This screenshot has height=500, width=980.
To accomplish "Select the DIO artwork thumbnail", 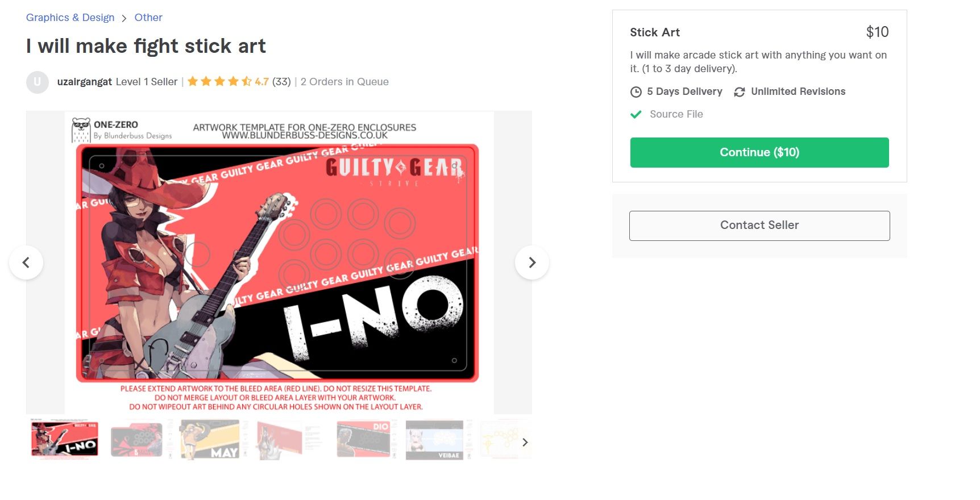I will [x=363, y=439].
